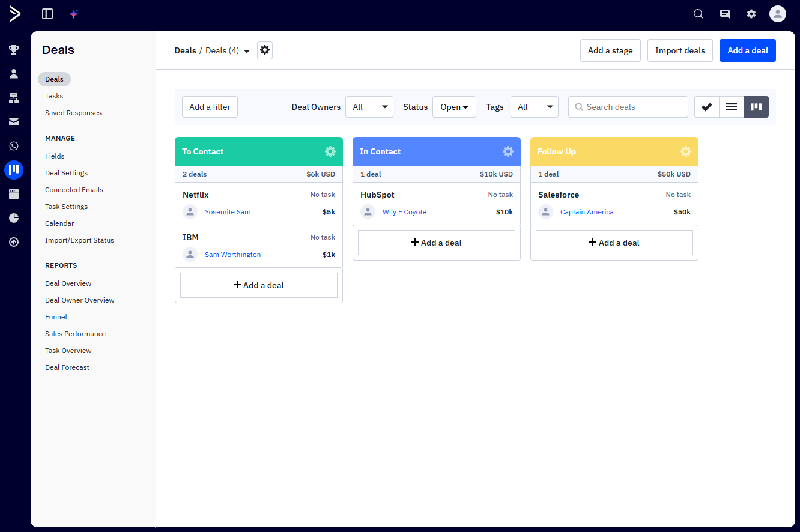This screenshot has height=532, width=800.
Task: Switch to list view of deals
Action: point(731,106)
